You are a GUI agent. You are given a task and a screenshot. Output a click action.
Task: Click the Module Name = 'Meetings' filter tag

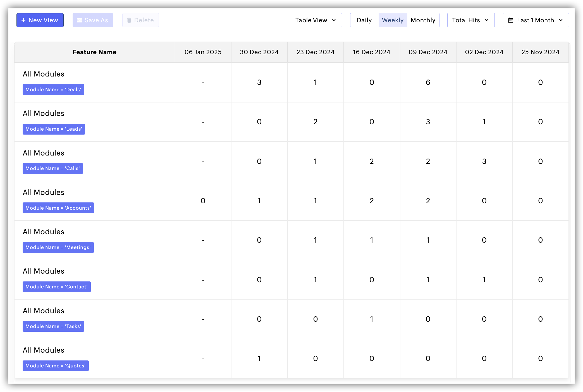58,247
